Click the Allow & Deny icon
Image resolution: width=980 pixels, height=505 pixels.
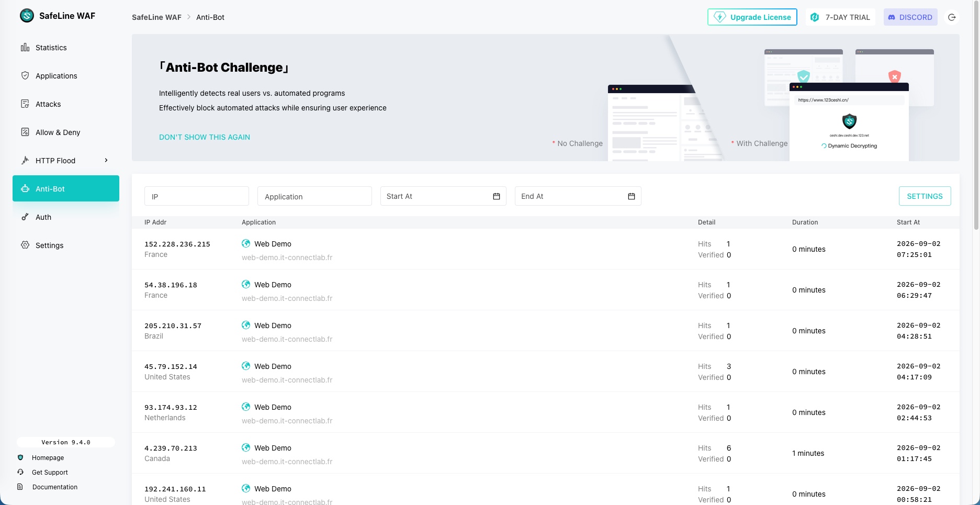click(x=25, y=132)
